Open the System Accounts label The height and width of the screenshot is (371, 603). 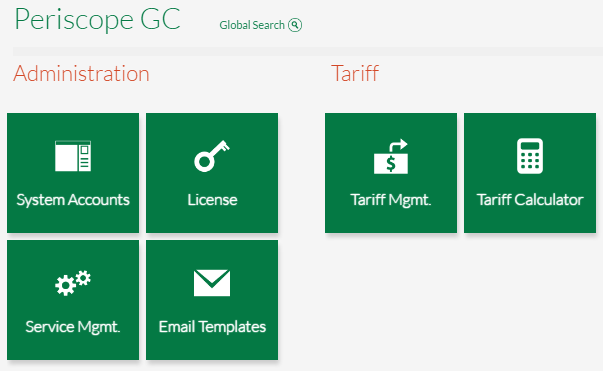point(73,200)
